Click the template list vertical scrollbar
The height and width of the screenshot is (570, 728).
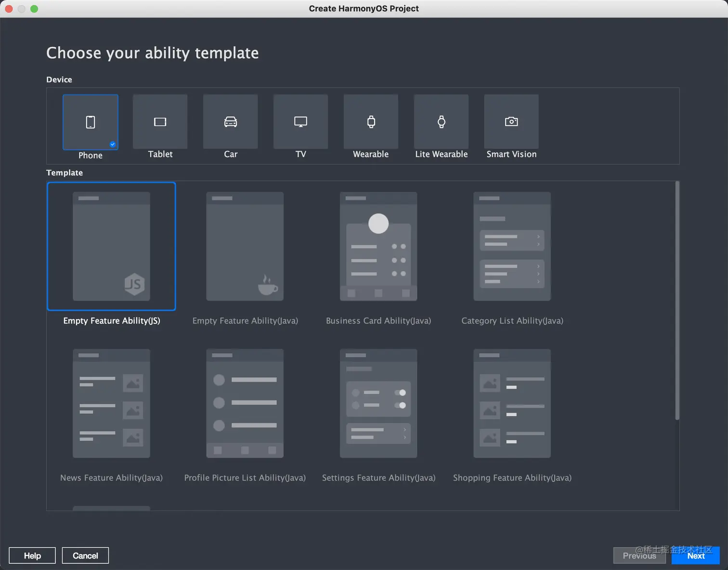click(x=677, y=301)
